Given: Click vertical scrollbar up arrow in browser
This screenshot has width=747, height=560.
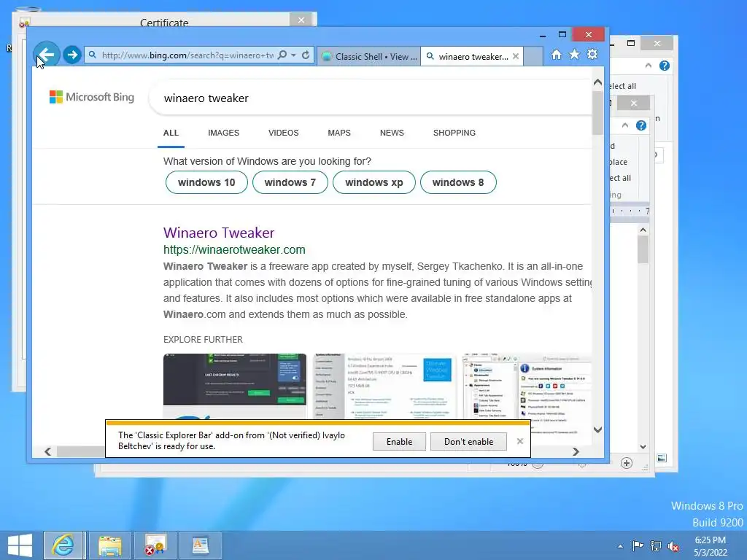Looking at the screenshot, I should 598,82.
